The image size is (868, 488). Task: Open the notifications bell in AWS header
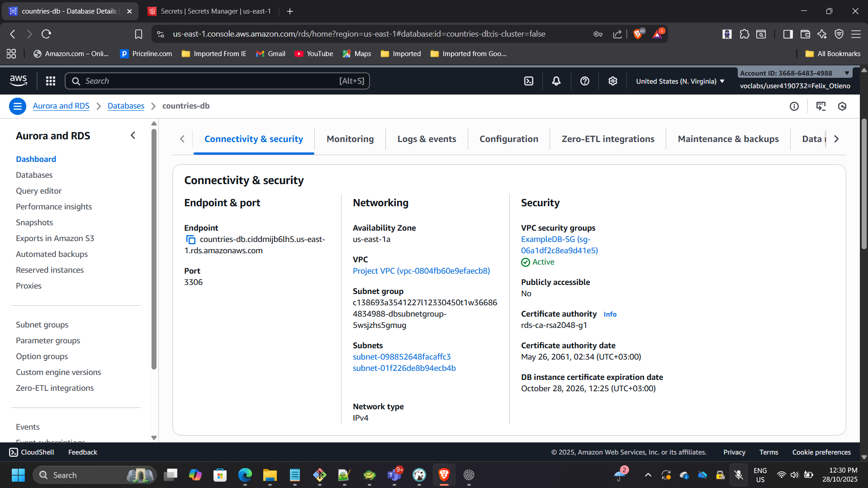[556, 81]
